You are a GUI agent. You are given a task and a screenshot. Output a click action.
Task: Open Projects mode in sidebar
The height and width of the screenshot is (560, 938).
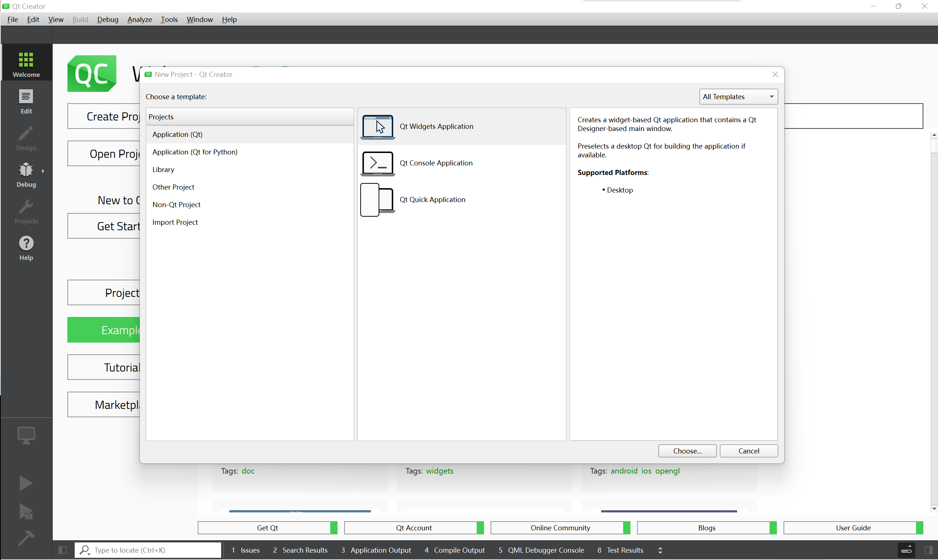(26, 211)
